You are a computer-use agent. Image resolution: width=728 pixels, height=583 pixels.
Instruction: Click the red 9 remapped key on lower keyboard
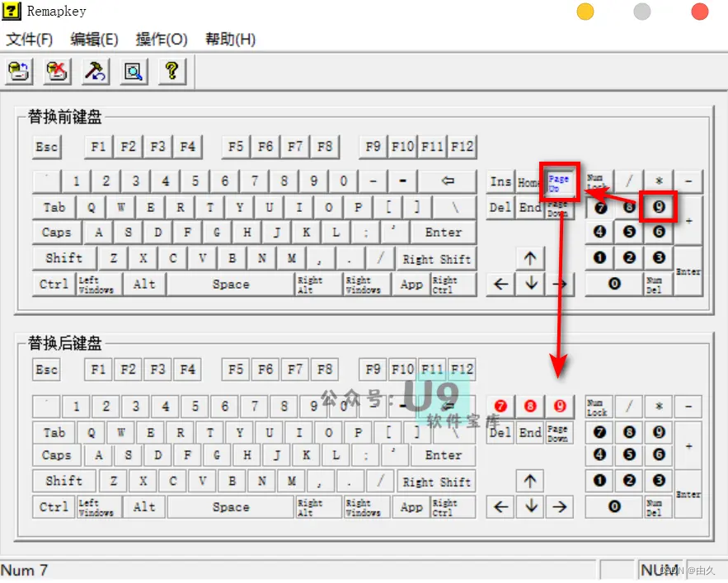(x=560, y=407)
